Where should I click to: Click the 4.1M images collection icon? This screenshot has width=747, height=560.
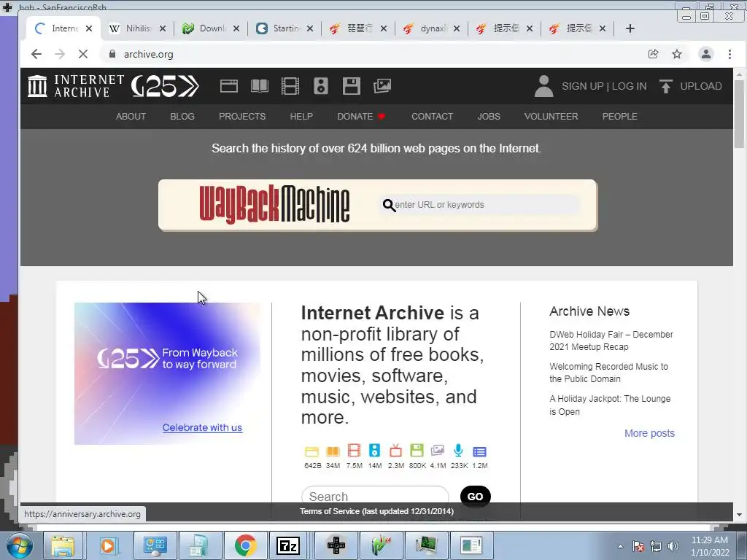pos(438,451)
